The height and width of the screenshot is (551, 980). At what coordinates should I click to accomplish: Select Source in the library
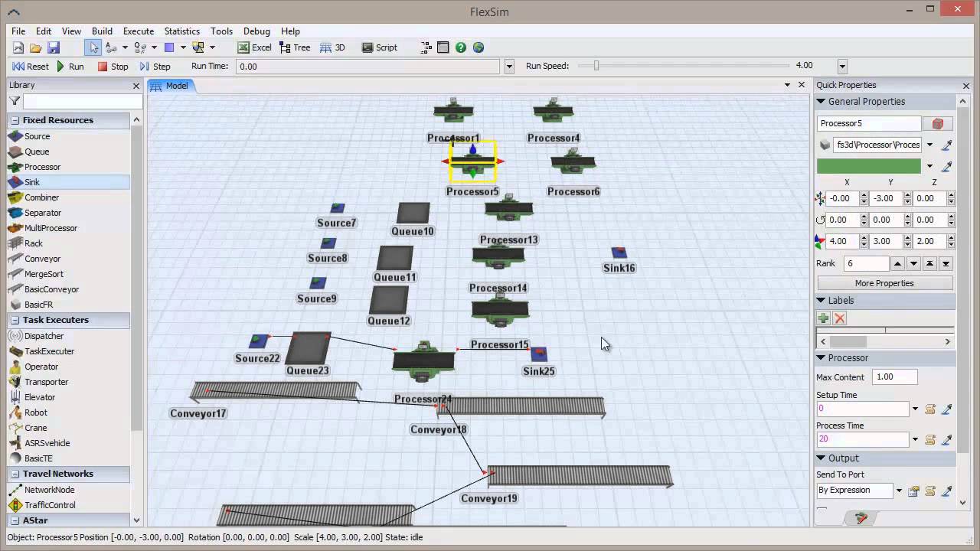(37, 136)
